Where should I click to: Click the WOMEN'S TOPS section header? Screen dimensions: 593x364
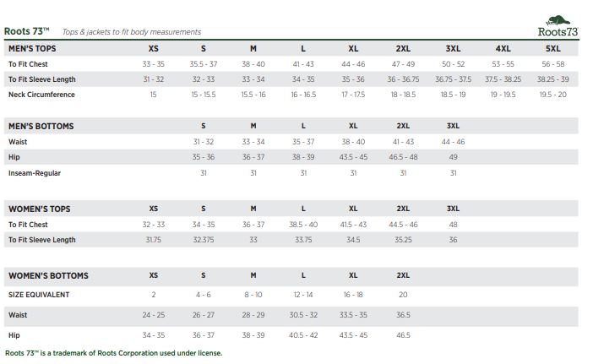coord(40,209)
